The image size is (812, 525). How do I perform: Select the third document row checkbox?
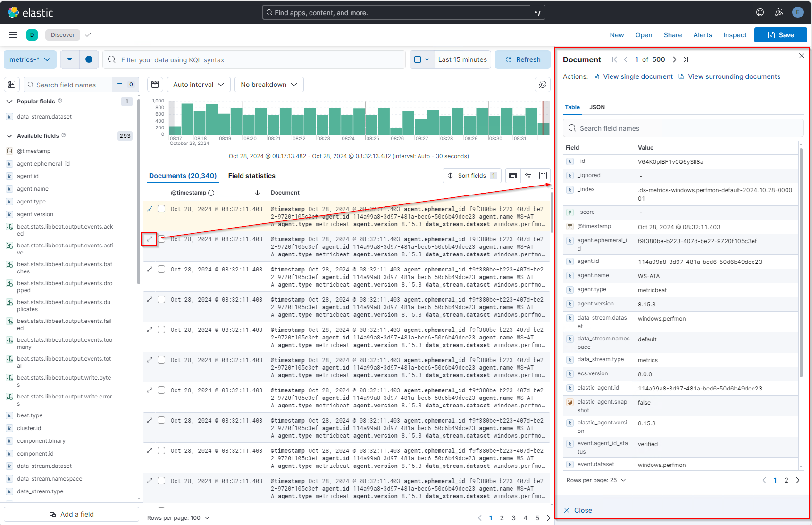click(x=161, y=269)
